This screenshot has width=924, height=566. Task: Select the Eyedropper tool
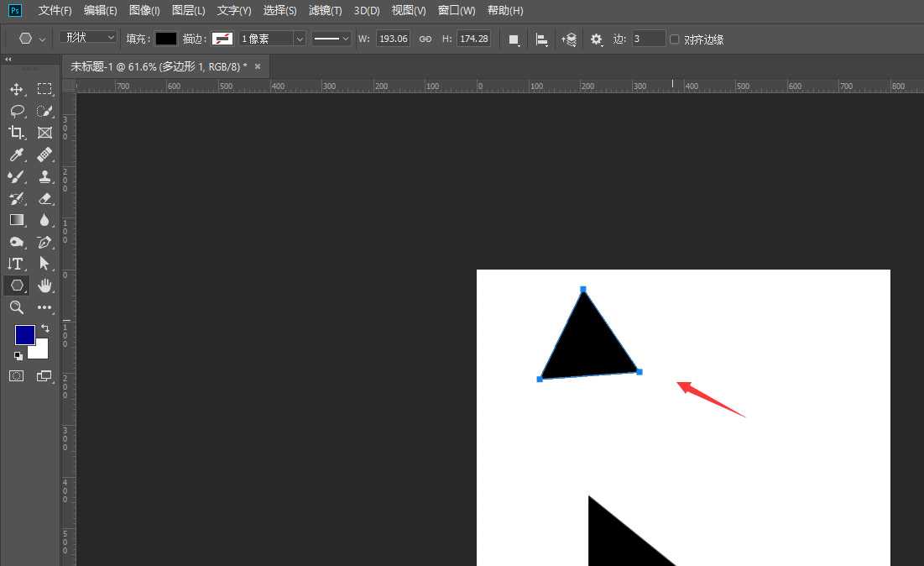coord(16,155)
